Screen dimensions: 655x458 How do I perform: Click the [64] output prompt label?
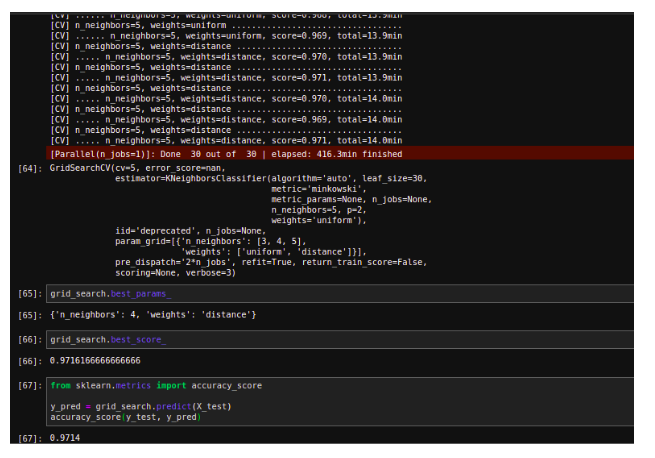point(30,168)
